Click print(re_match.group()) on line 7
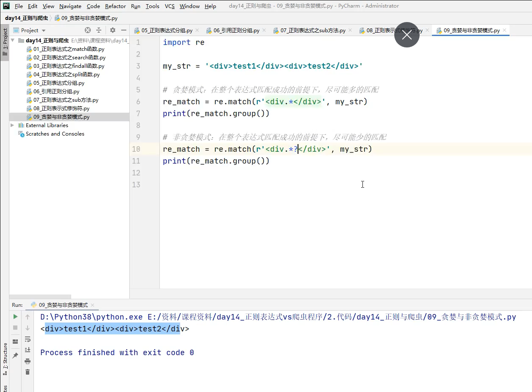 pyautogui.click(x=216, y=114)
